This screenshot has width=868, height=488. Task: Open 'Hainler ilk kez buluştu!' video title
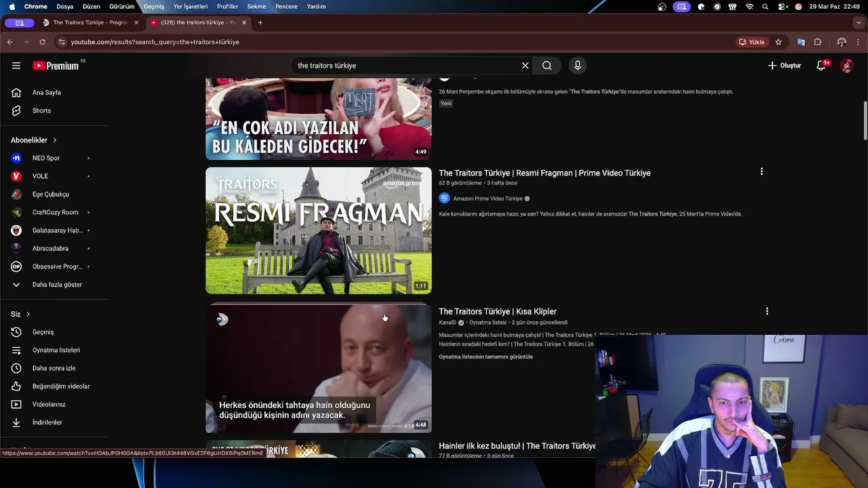517,446
